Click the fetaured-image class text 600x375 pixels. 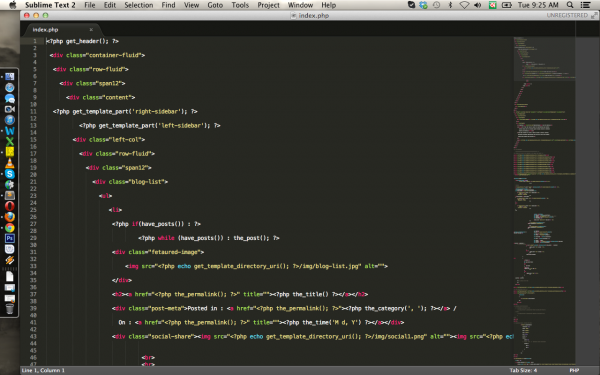click(175, 252)
